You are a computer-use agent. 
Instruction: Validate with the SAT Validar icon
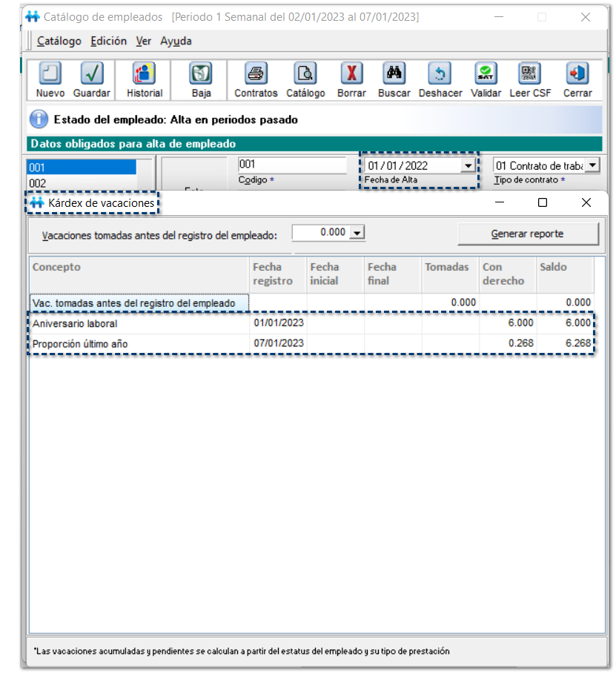pos(486,74)
